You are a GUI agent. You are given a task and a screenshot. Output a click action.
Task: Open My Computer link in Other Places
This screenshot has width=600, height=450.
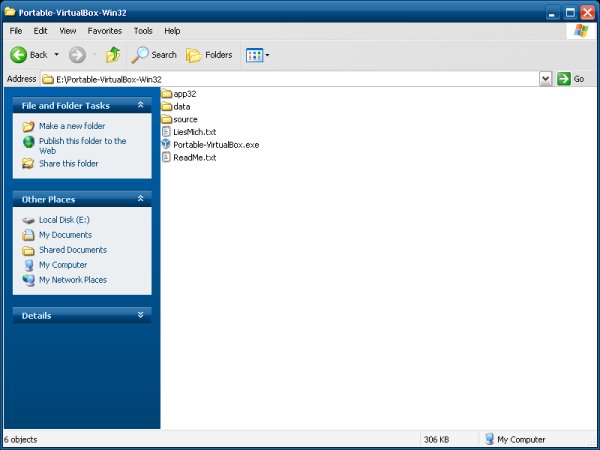63,265
